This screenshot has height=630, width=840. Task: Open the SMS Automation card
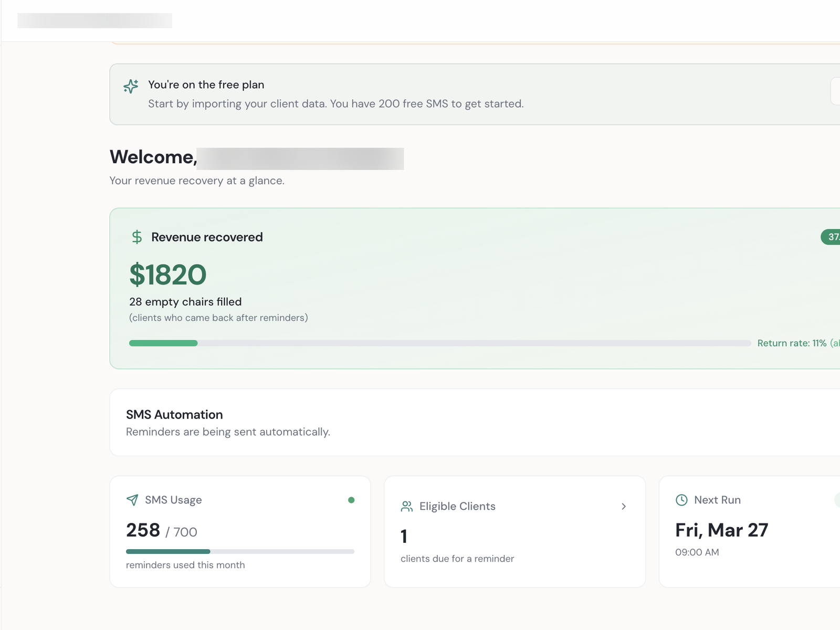(x=174, y=415)
